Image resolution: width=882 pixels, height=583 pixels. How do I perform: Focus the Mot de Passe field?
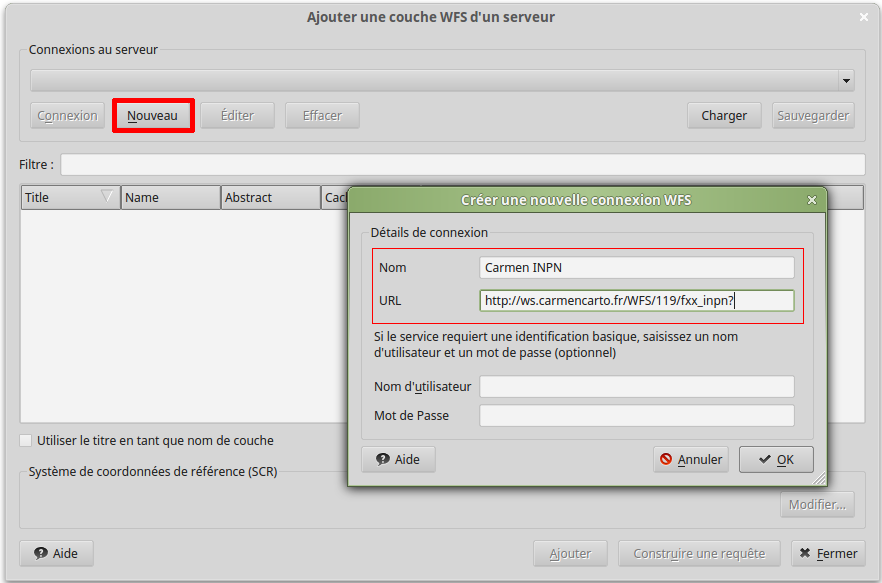point(636,415)
